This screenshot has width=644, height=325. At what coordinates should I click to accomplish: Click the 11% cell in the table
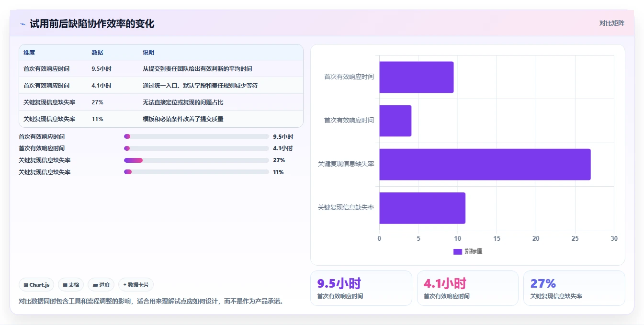(x=97, y=119)
